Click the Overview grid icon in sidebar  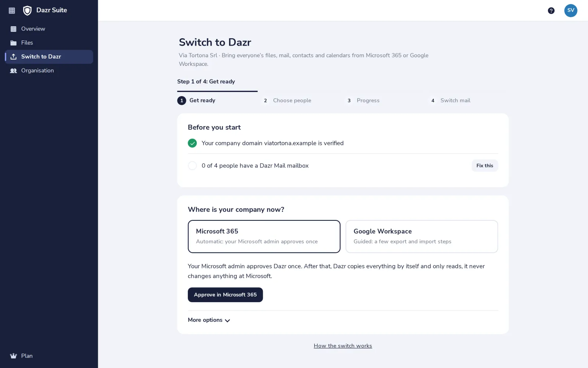[x=14, y=29]
